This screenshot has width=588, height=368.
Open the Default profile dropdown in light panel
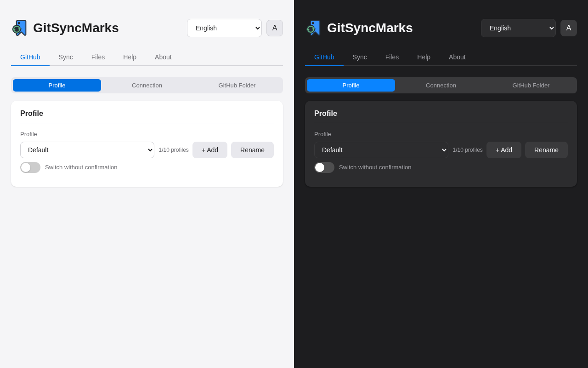pyautogui.click(x=87, y=150)
